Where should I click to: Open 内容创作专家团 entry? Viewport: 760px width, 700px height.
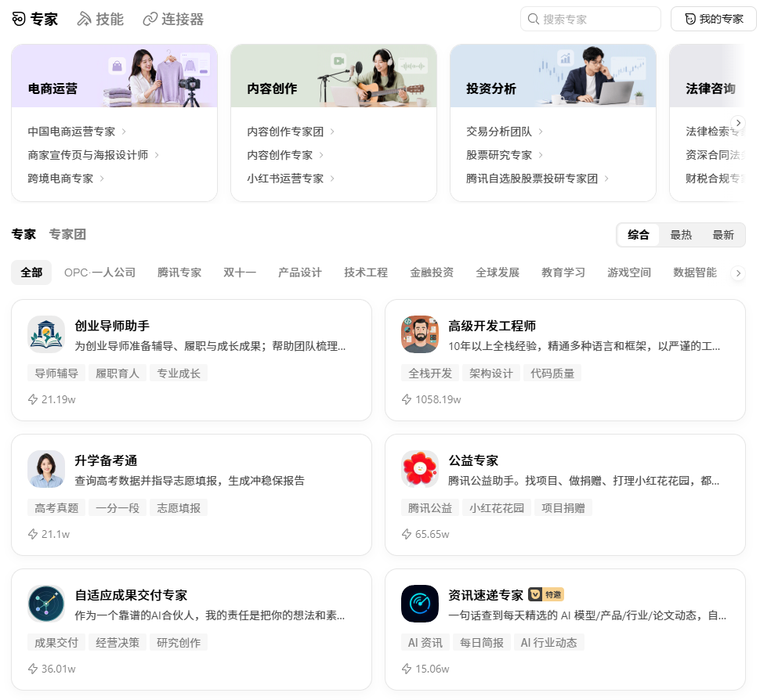coord(291,132)
